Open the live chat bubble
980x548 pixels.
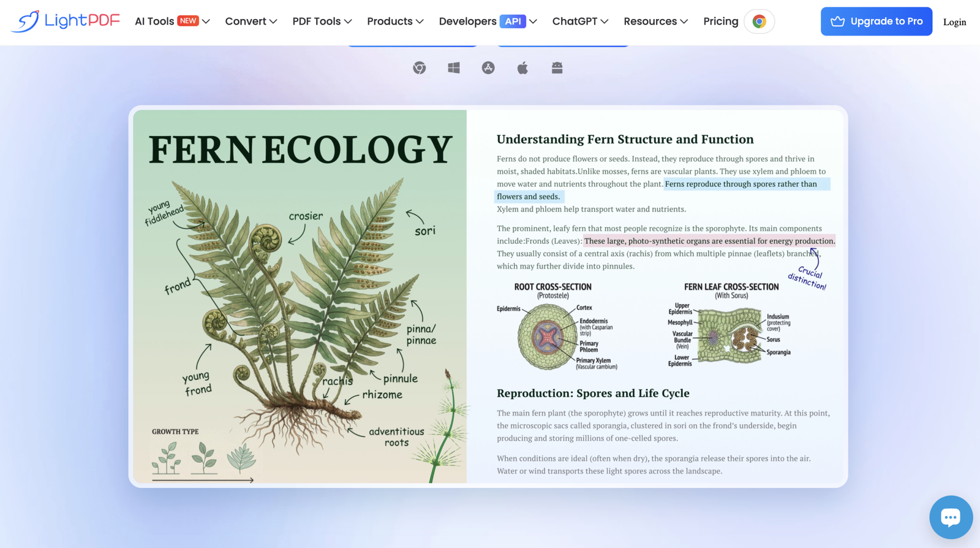[x=951, y=517]
